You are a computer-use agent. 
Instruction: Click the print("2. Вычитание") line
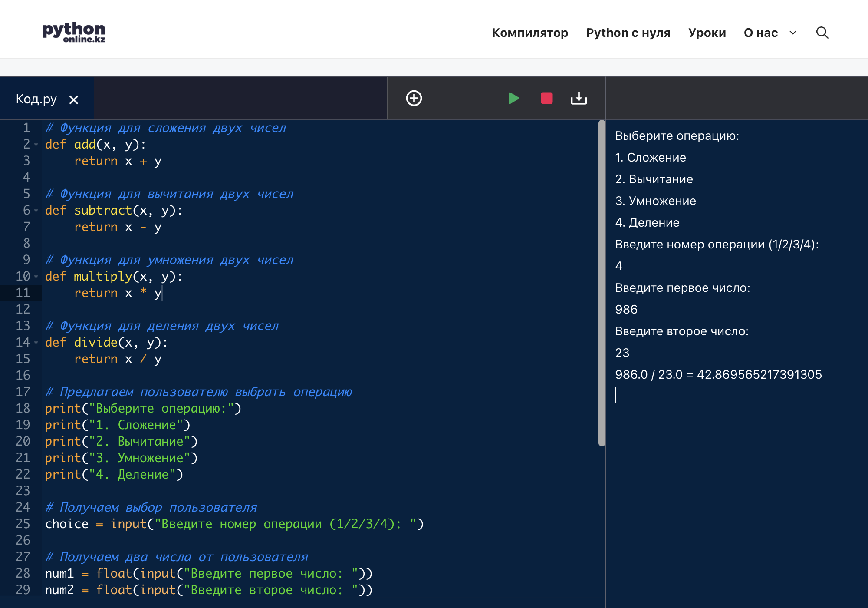coord(122,441)
